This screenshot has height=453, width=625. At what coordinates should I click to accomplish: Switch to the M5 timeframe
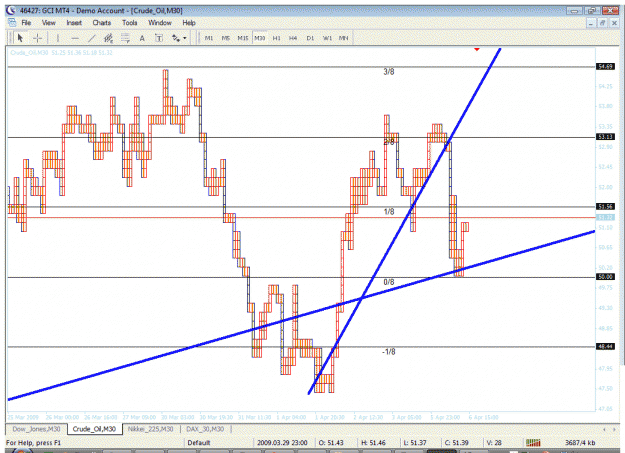point(226,38)
